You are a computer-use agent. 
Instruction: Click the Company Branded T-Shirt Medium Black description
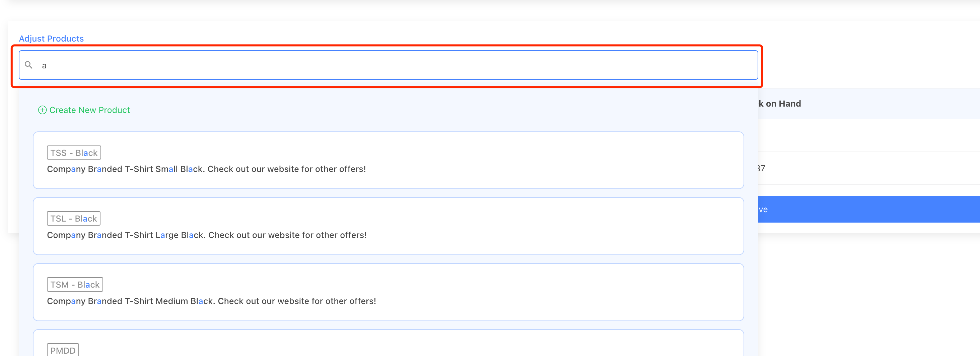[x=212, y=301]
